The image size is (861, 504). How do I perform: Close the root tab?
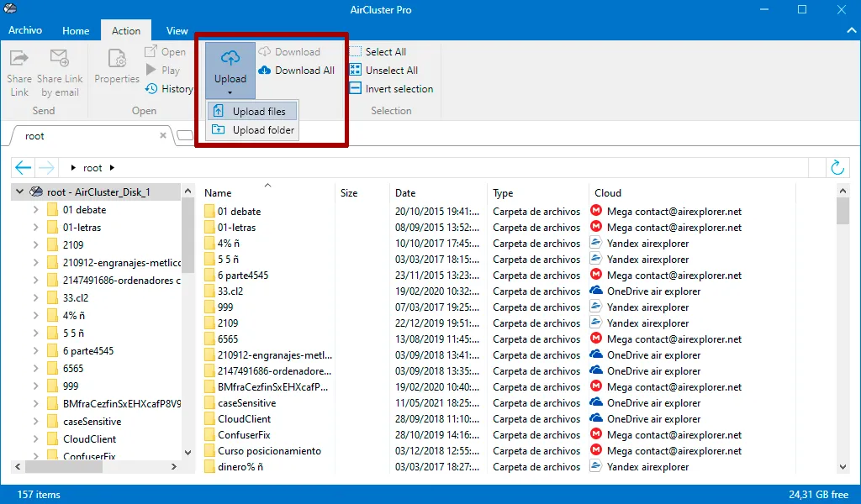pos(163,135)
